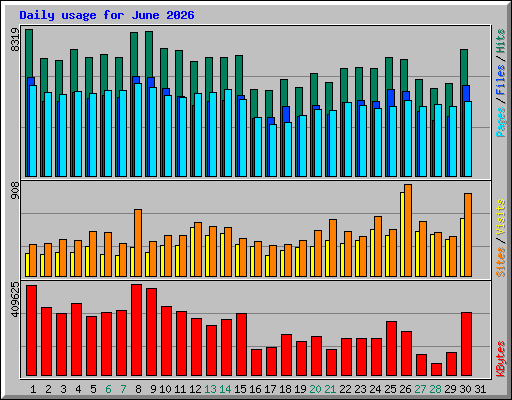Click day 30 on the date axis
Image resolution: width=512 pixels, height=400 pixels.
pyautogui.click(x=465, y=389)
